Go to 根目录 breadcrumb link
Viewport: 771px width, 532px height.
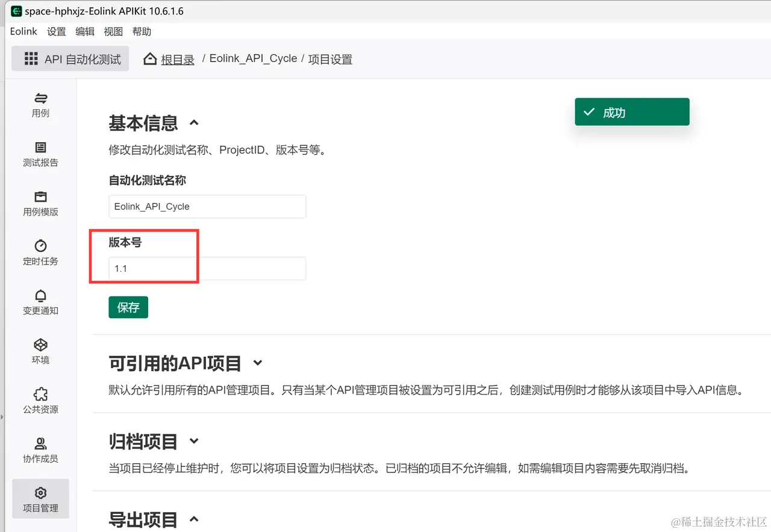click(x=178, y=59)
